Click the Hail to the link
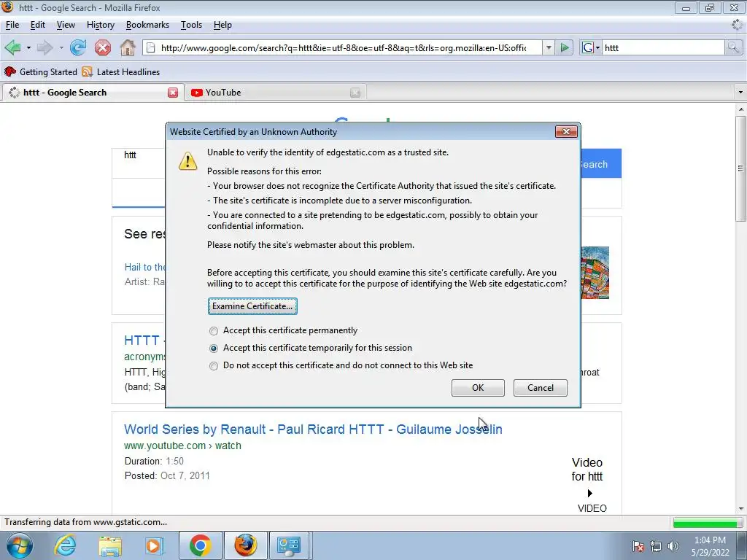 pos(145,267)
